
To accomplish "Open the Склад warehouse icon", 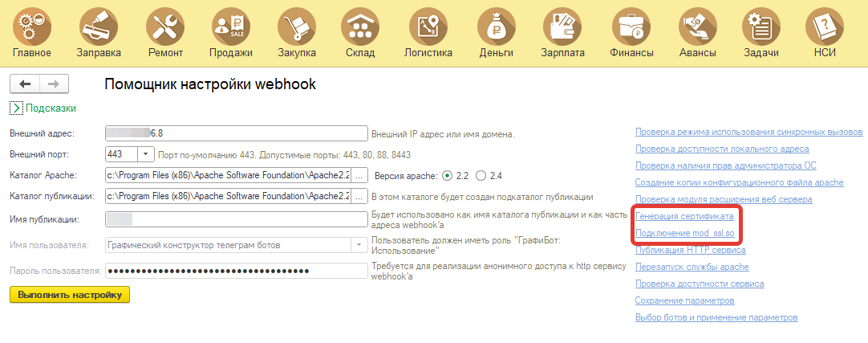I will pyautogui.click(x=360, y=25).
